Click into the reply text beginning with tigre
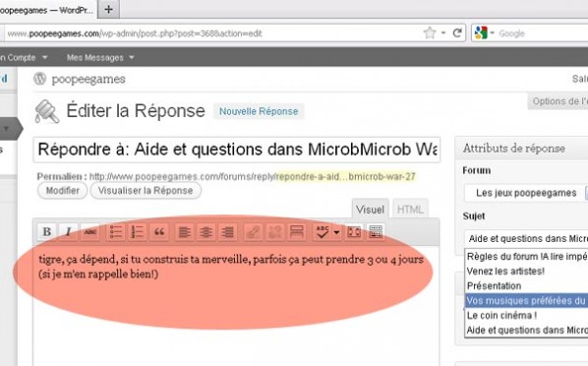588x366 pixels. tap(231, 267)
